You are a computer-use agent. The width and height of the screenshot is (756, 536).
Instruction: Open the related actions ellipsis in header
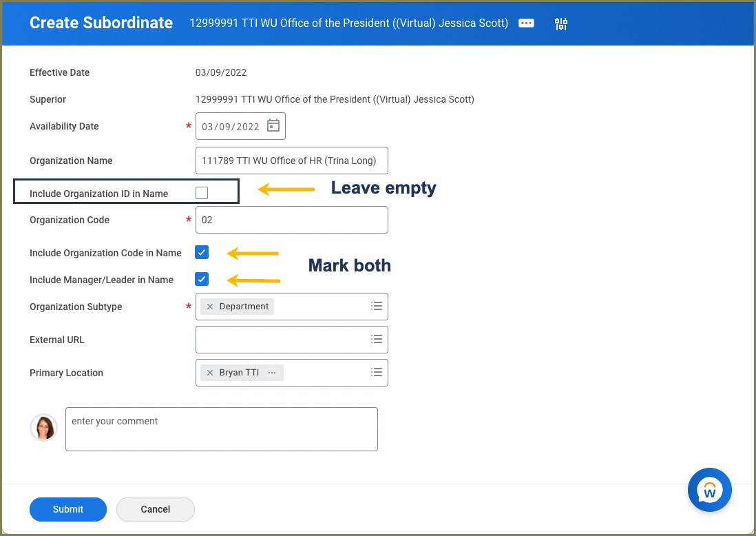[x=526, y=23]
